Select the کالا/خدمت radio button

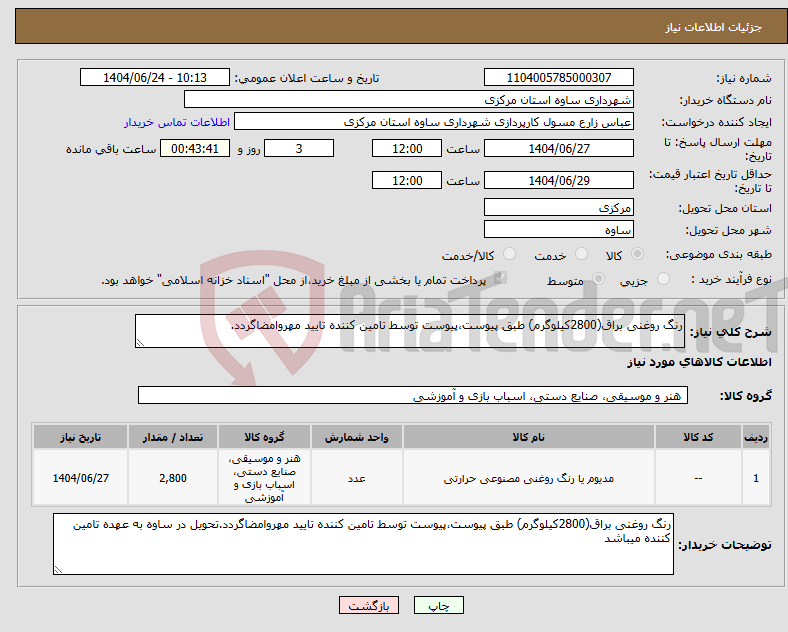(510, 254)
